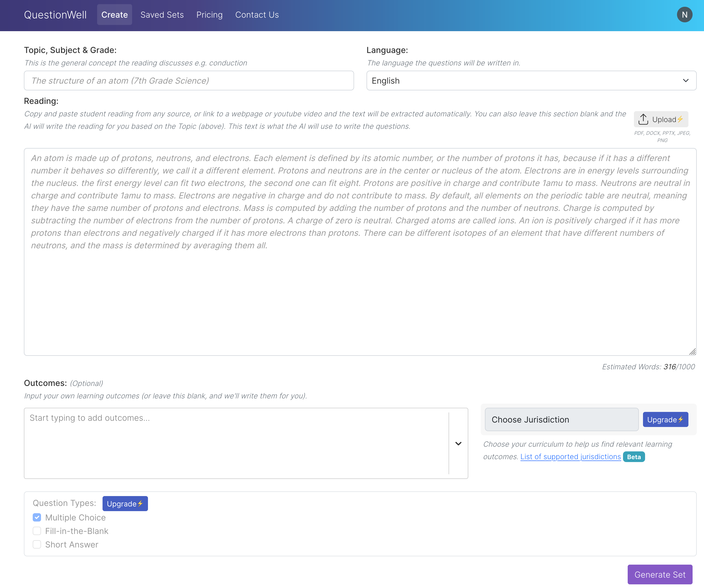Uncheck the Multiple Choice checkbox
The height and width of the screenshot is (588, 704).
[37, 518]
